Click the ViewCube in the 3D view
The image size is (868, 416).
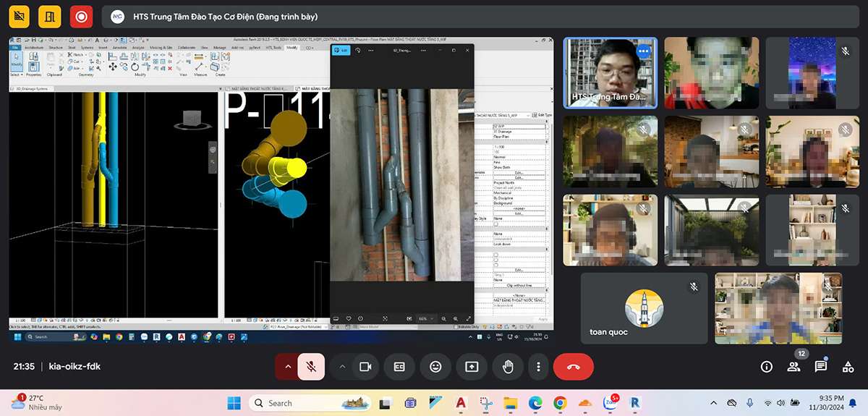pyautogui.click(x=192, y=120)
